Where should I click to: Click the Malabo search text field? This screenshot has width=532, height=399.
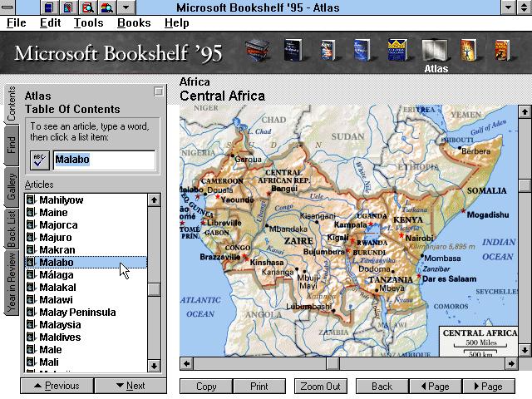coord(105,160)
